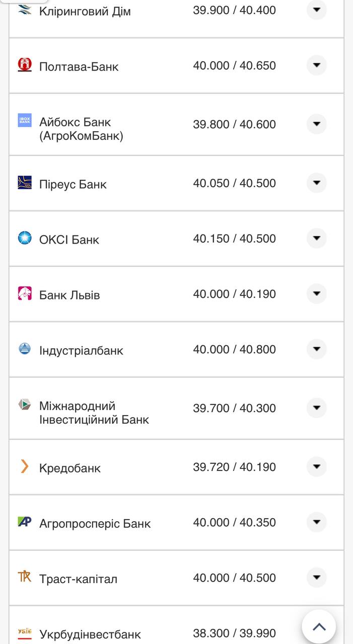The height and width of the screenshot is (644, 353).
Task: Click the Індустріалбанк logo
Action: coord(24,349)
